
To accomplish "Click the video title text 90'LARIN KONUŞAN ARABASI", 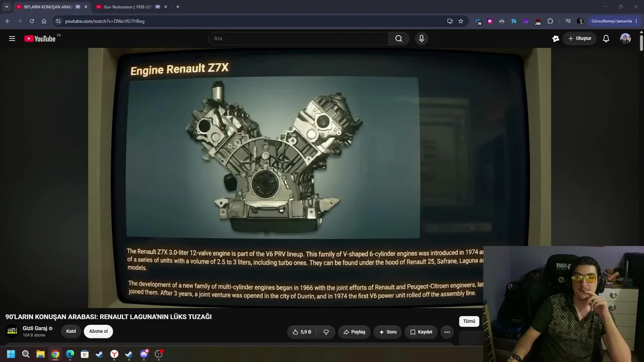I will pyautogui.click(x=108, y=317).
